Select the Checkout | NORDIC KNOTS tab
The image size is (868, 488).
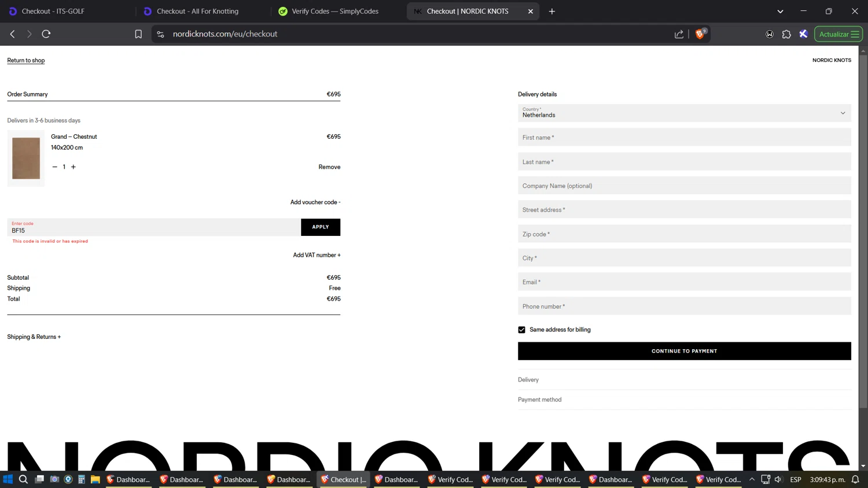pos(468,11)
